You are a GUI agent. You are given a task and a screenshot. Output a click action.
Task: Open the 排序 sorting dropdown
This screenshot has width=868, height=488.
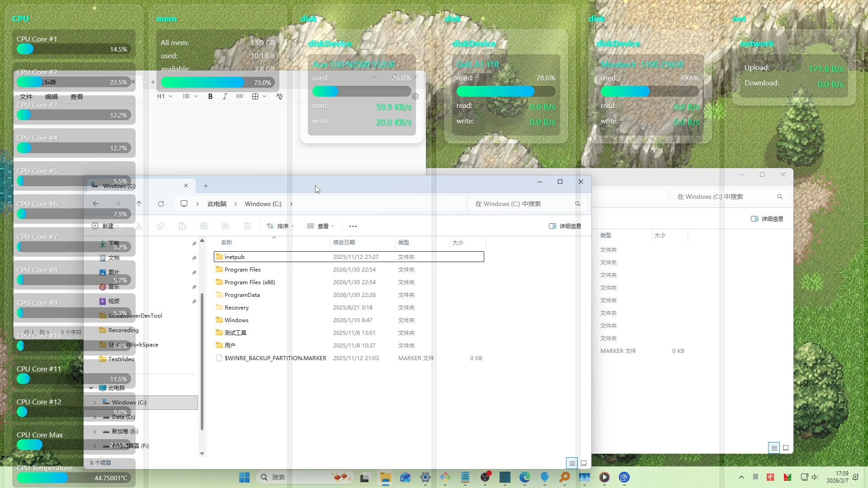279,226
